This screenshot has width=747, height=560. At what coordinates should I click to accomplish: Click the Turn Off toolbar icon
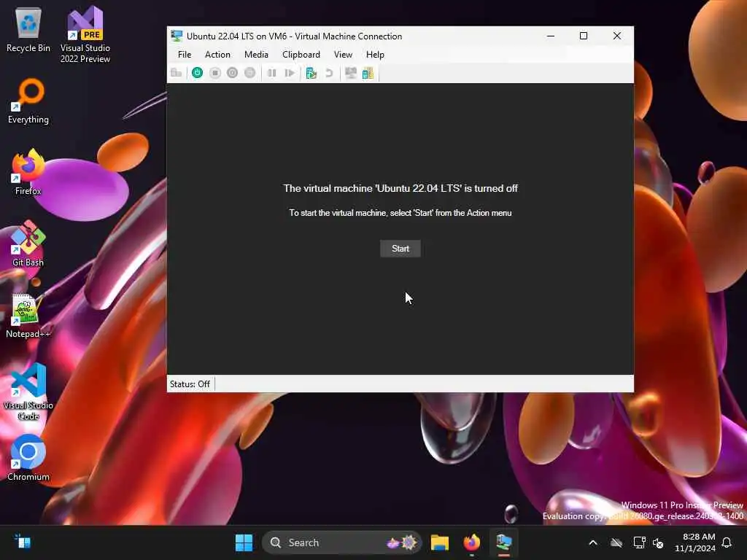coord(215,73)
